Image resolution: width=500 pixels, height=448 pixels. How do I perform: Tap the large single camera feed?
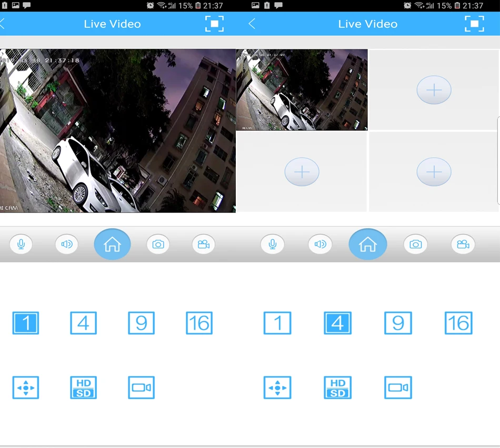[118, 130]
